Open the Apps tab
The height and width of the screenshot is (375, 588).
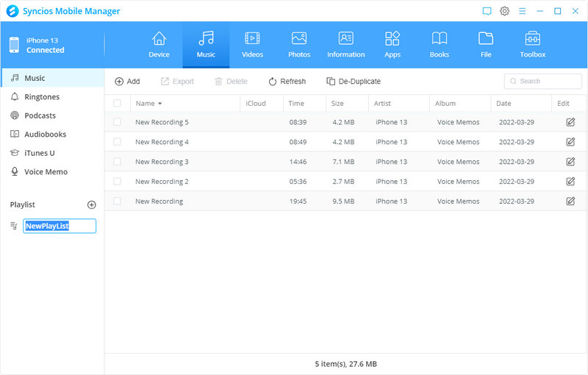(x=392, y=45)
